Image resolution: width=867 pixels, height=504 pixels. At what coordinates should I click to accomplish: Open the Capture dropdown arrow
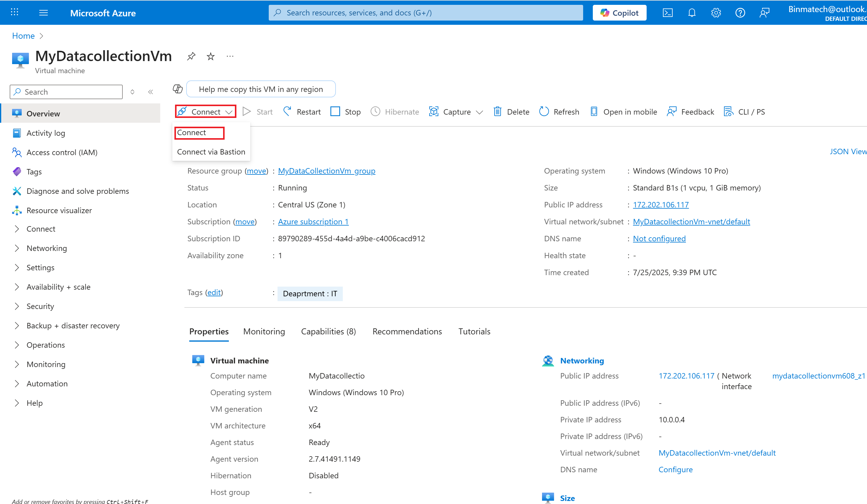(479, 112)
